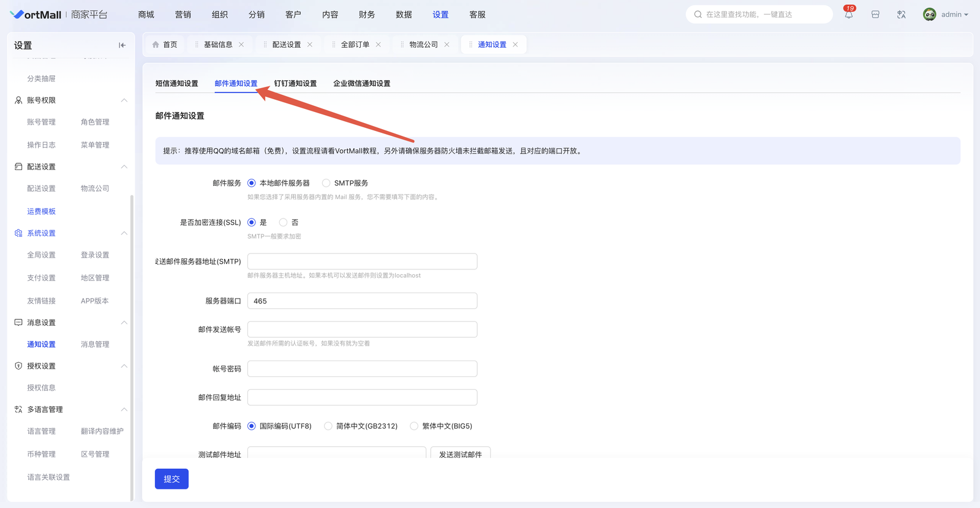The width and height of the screenshot is (980, 508).
Task: Collapse the settings sidebar icon
Action: (122, 45)
